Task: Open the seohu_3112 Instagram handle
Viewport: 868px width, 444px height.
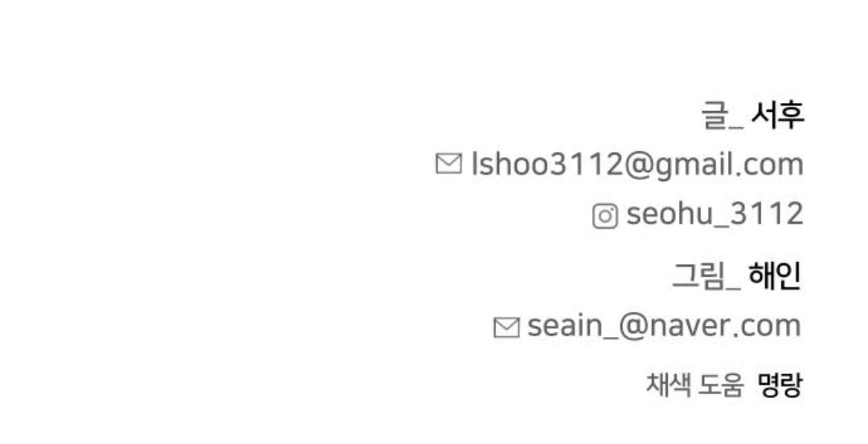Action: (x=714, y=214)
